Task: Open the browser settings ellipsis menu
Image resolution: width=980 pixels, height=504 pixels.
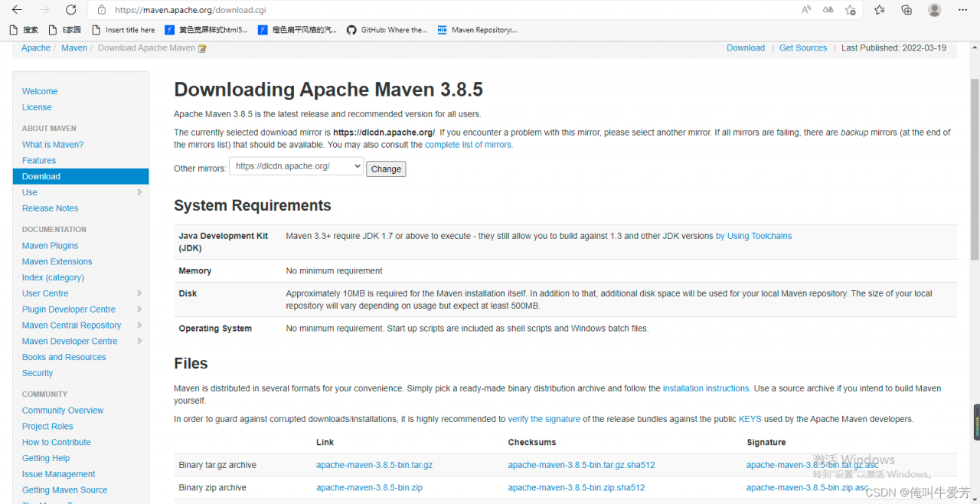Action: [x=962, y=10]
